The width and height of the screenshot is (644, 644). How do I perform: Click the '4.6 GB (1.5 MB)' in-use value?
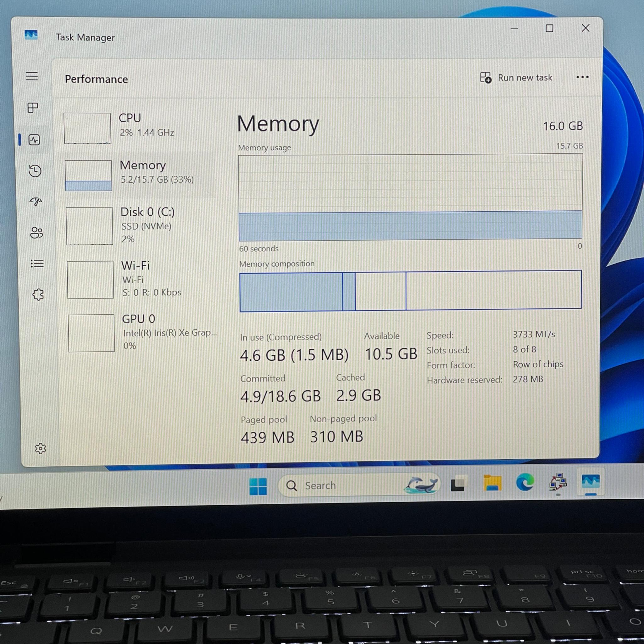tap(294, 355)
